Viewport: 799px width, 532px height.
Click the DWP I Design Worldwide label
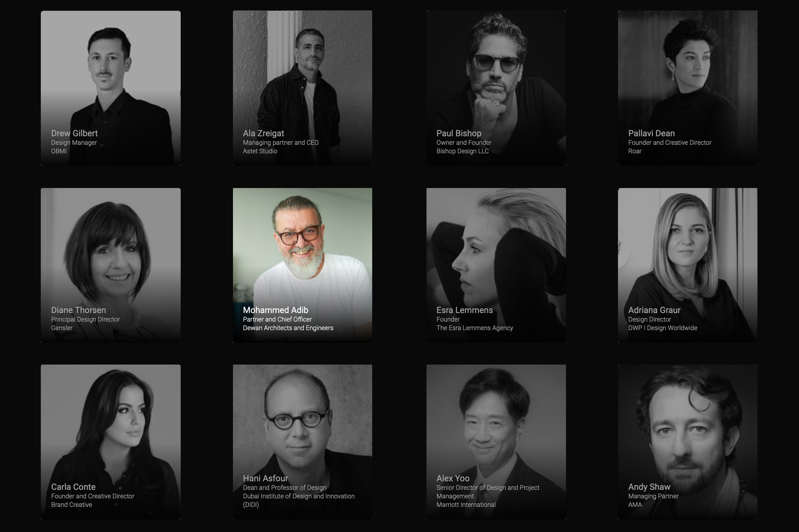(x=662, y=328)
